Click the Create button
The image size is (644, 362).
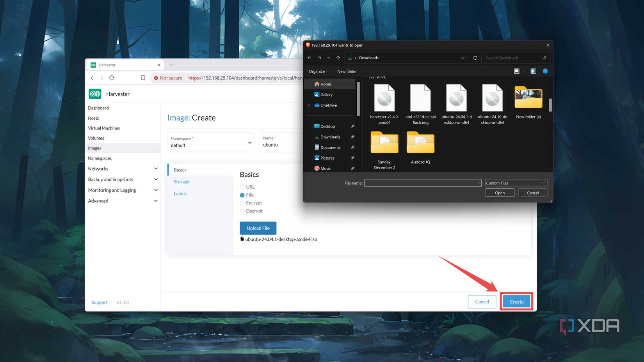tap(516, 302)
